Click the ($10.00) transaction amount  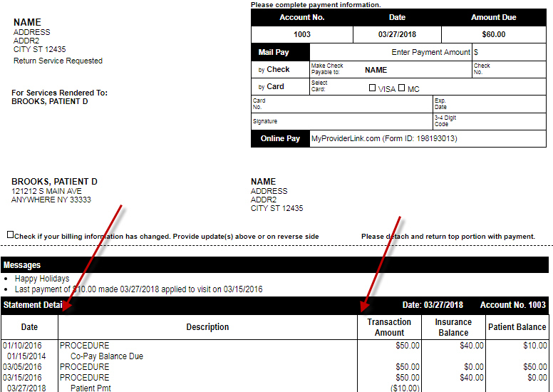[x=405, y=388]
